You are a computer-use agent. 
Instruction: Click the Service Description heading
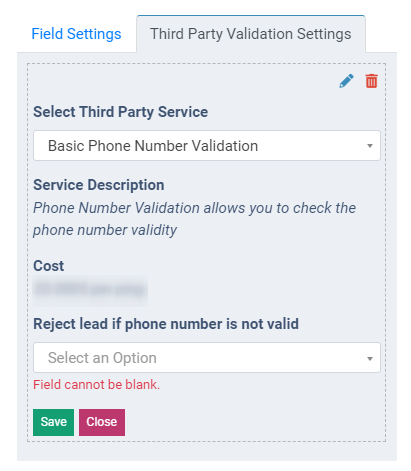click(99, 185)
